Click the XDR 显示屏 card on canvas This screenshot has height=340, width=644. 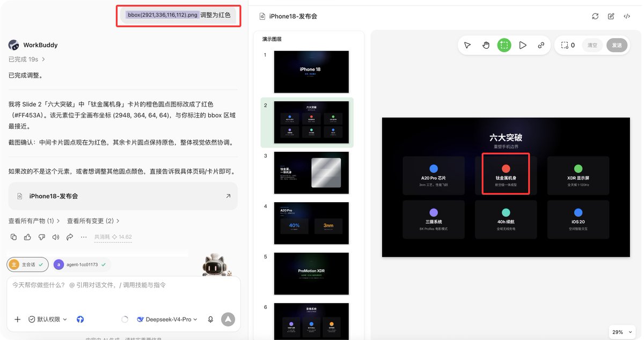pyautogui.click(x=578, y=175)
